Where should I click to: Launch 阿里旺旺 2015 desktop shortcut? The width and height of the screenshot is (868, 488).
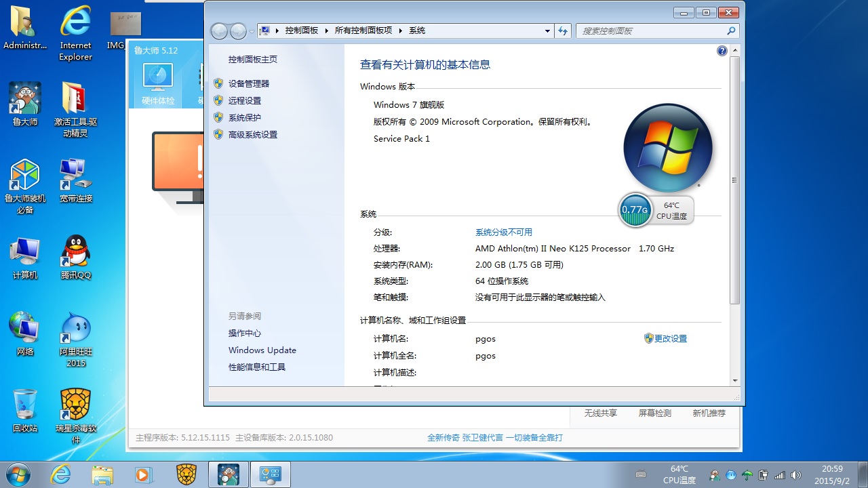[75, 340]
